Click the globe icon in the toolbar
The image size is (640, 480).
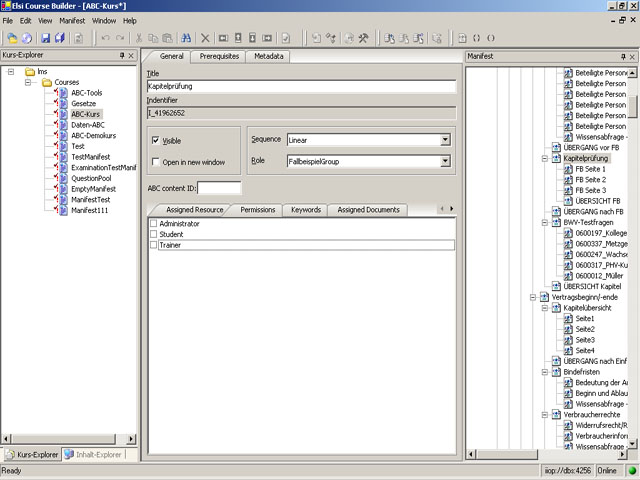click(x=27, y=38)
